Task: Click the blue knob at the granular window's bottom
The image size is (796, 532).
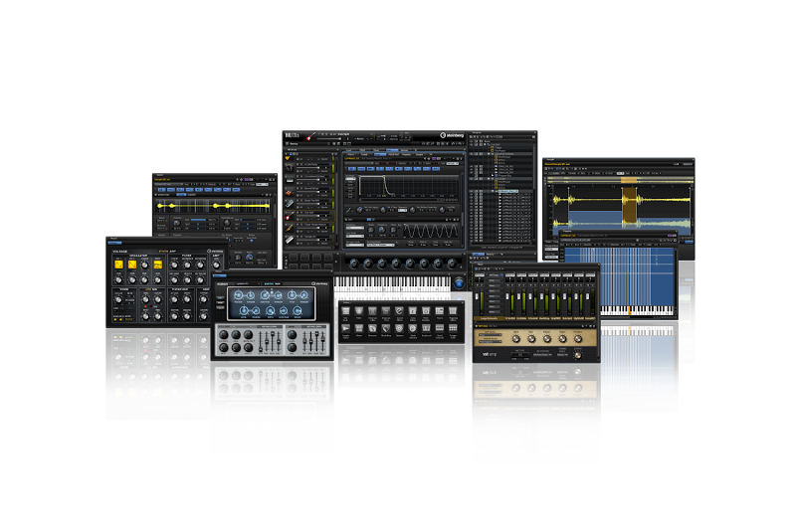Action: tap(249, 258)
